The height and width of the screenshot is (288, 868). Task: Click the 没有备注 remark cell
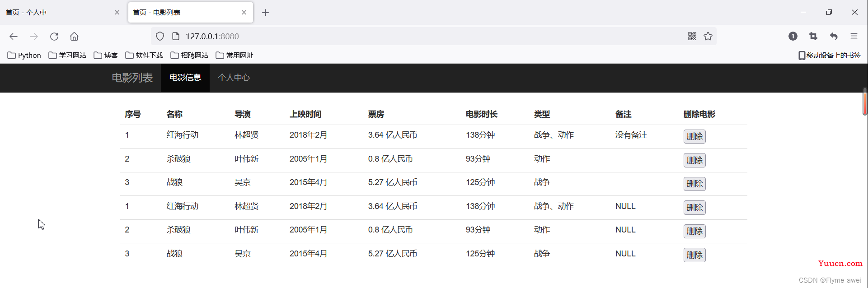pyautogui.click(x=631, y=135)
